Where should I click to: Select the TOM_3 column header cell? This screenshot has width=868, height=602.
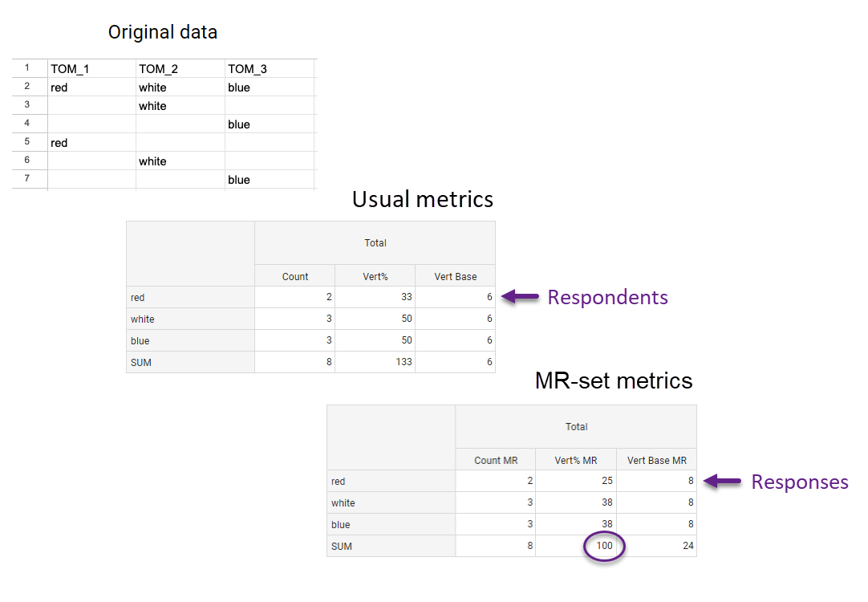(247, 69)
